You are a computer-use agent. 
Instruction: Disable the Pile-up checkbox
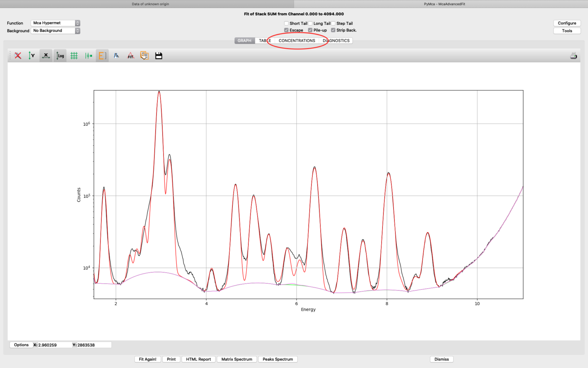click(310, 30)
